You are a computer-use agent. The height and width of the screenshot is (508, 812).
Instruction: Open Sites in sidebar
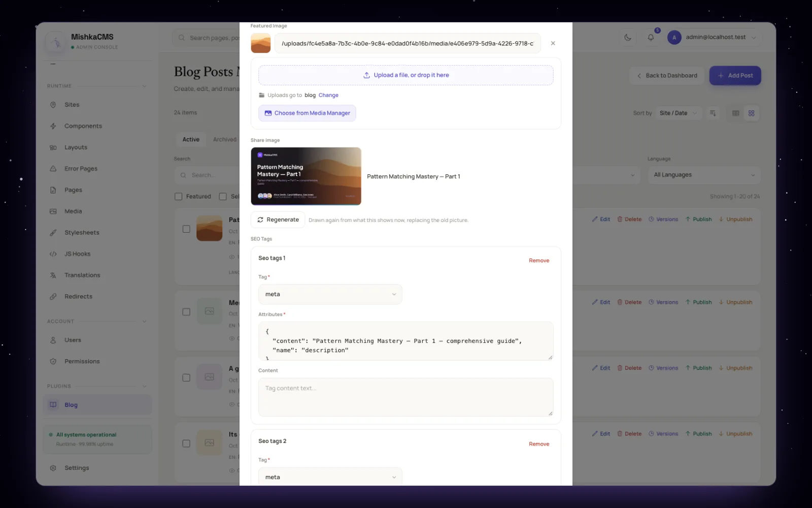click(x=97, y=105)
